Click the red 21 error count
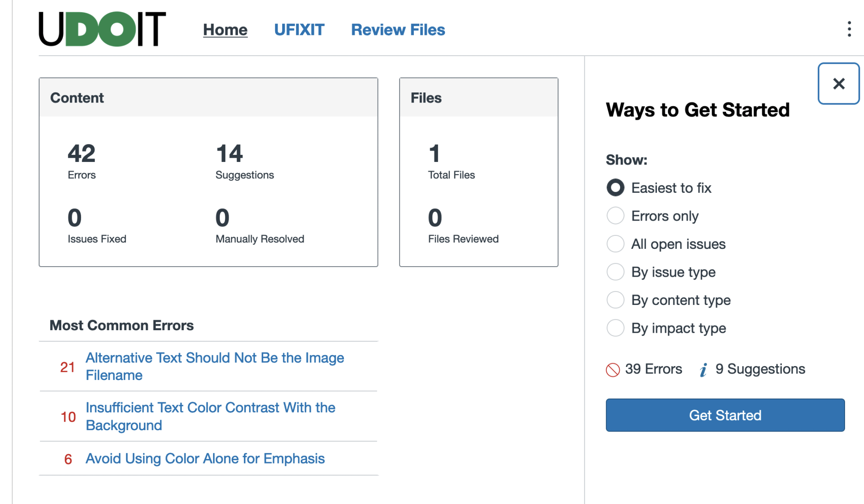This screenshot has width=864, height=504. point(67,367)
